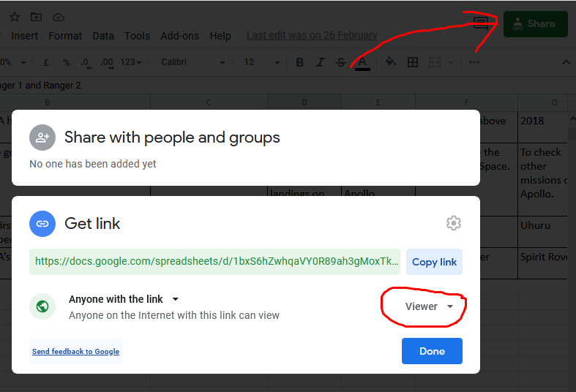Click the green globe public access icon
This screenshot has width=576, height=392.
coord(42,306)
